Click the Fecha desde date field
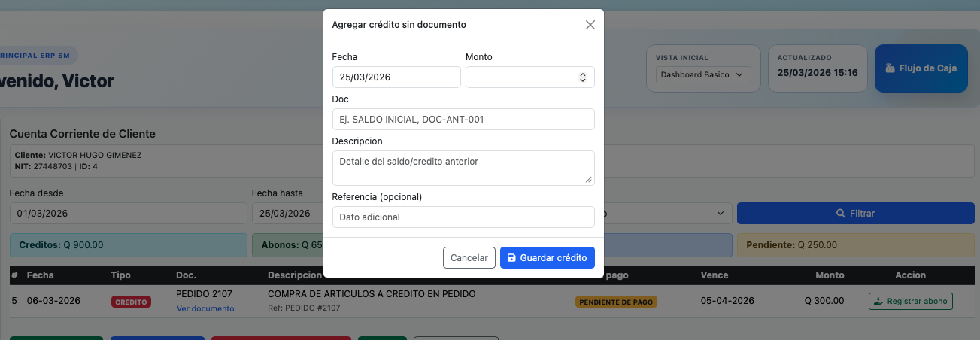This screenshot has height=340, width=980. [128, 213]
